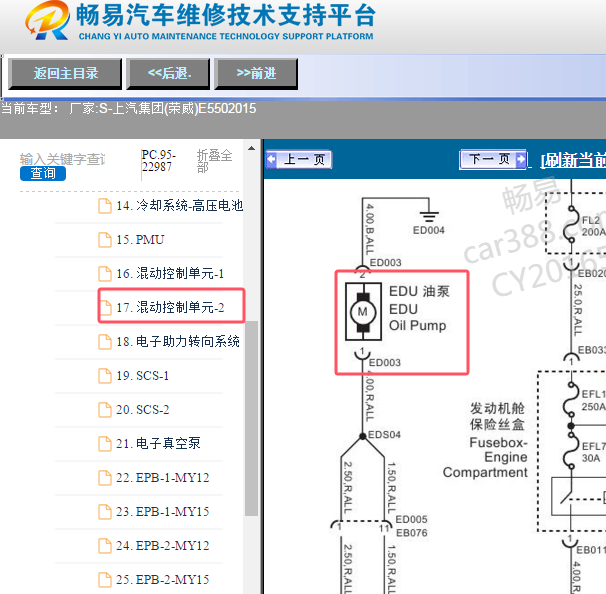The height and width of the screenshot is (594, 606).
Task: Open item 15. PMU
Action: coord(140,240)
